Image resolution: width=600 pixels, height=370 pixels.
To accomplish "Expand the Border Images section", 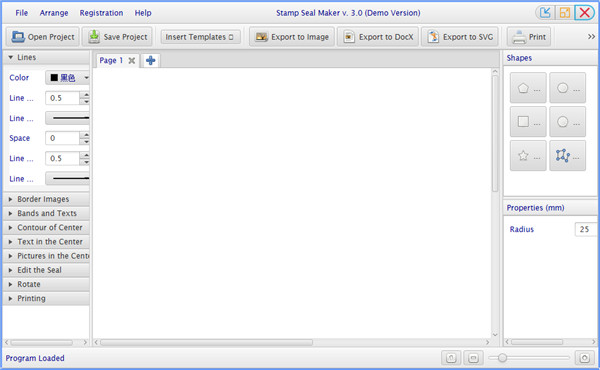I will click(46, 199).
